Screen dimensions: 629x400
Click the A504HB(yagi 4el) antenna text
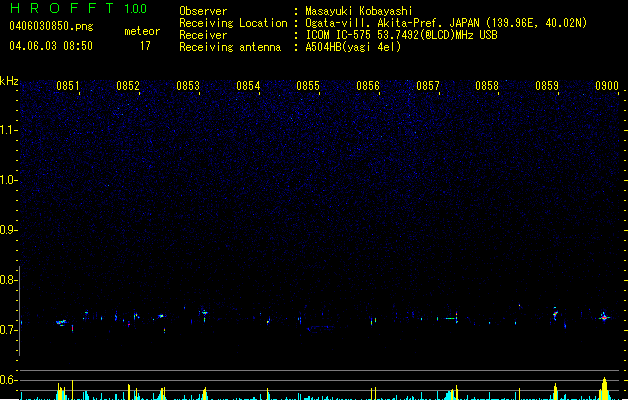(x=353, y=47)
